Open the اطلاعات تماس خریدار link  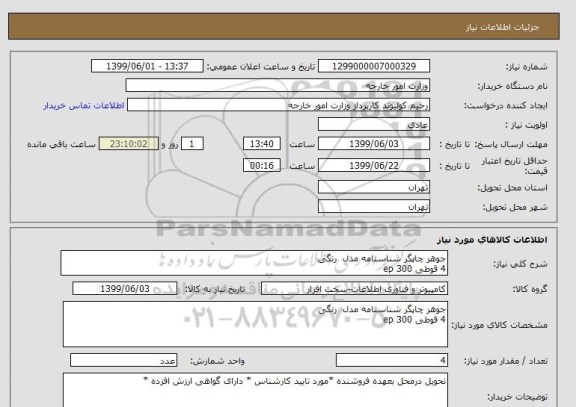coord(84,105)
